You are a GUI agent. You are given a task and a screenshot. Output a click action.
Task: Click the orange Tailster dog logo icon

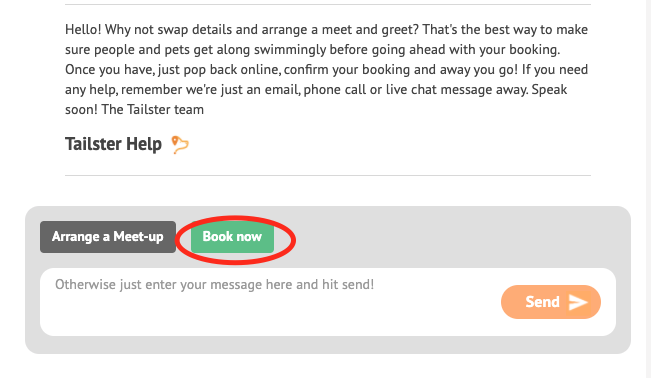[180, 144]
